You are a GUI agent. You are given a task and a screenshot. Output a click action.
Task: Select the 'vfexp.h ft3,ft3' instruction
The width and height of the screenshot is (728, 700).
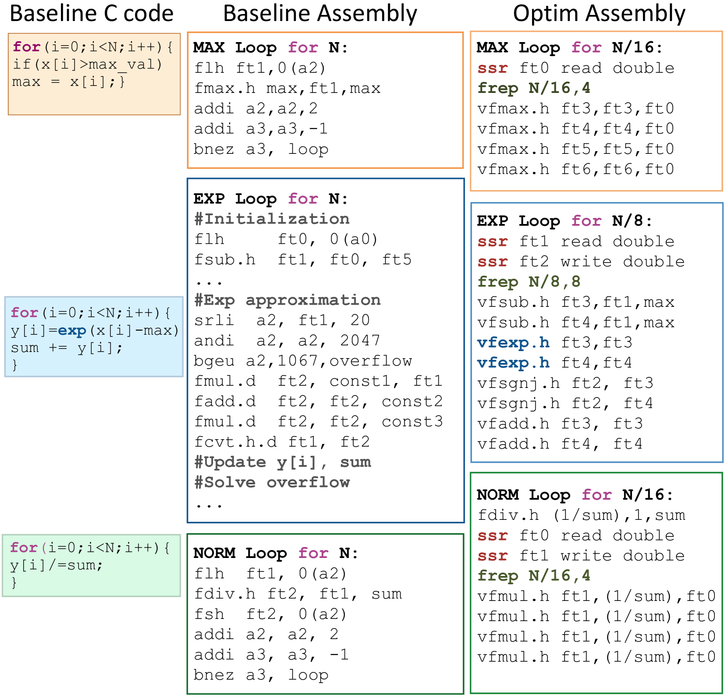[x=554, y=343]
